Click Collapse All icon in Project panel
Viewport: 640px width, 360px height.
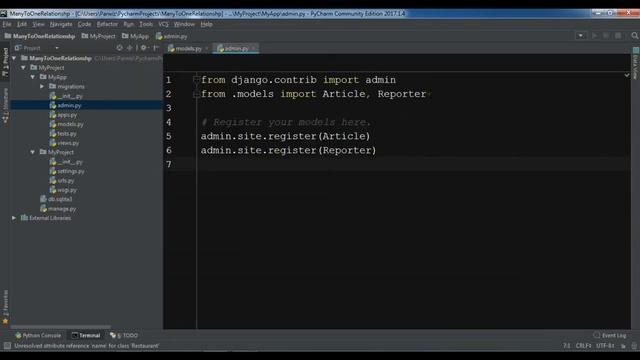coord(129,48)
